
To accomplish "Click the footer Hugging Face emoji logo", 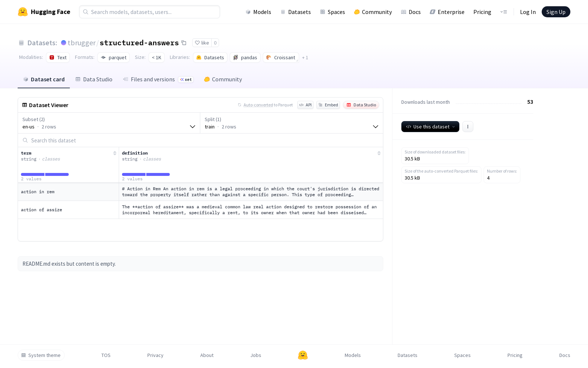I will [x=303, y=355].
